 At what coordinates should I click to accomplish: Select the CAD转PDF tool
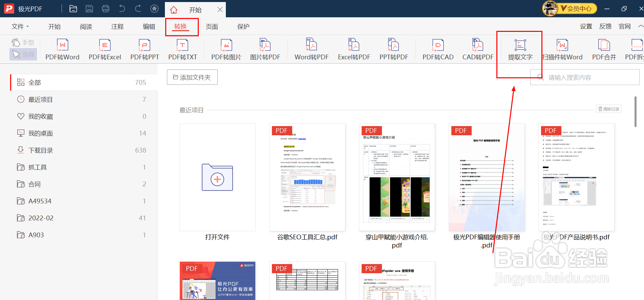[x=478, y=49]
